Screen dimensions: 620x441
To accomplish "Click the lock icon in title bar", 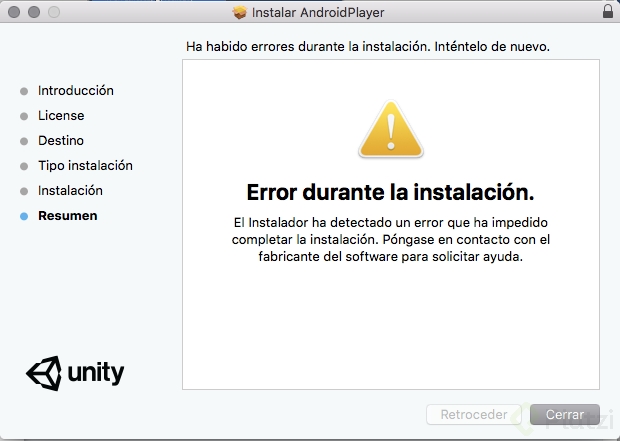I will pos(608,11).
